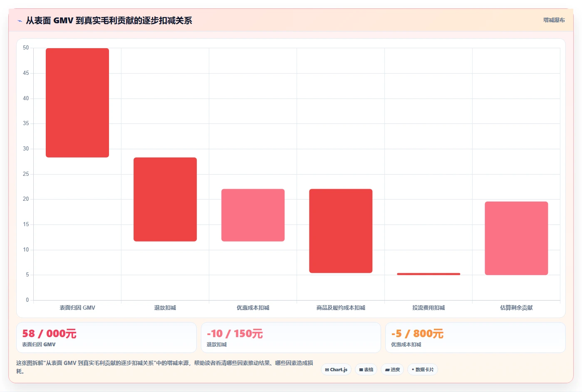This screenshot has height=392, width=582.
Task: Click the chart title 从表面 GMV 到真实毛利贡献
Action: tap(109, 20)
